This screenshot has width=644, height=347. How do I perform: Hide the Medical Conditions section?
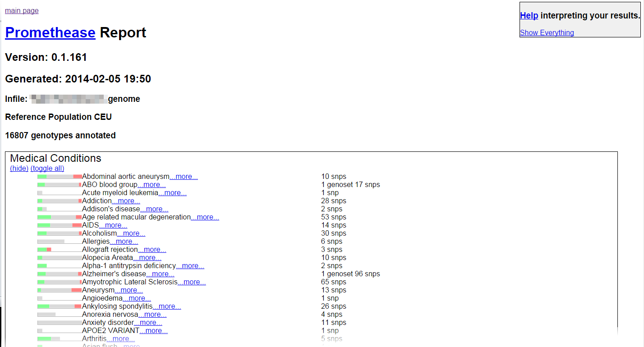click(x=19, y=168)
